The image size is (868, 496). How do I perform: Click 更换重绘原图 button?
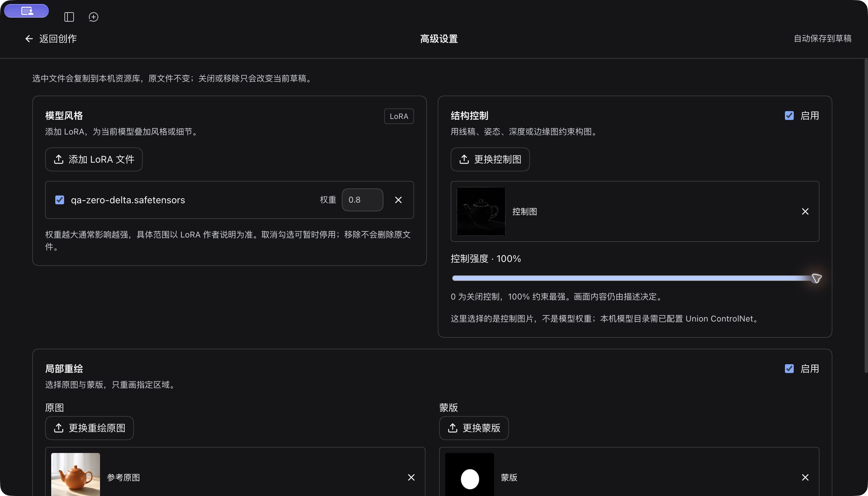click(89, 428)
